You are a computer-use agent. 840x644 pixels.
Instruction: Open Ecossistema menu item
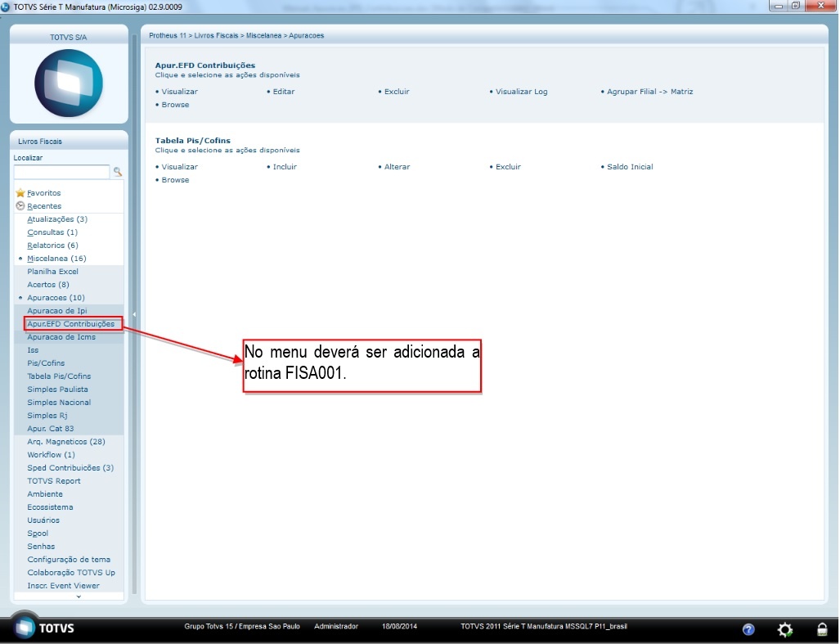(51, 507)
